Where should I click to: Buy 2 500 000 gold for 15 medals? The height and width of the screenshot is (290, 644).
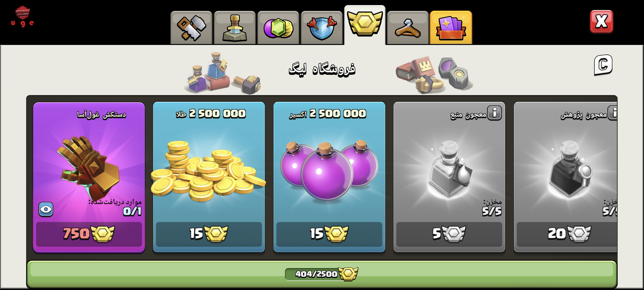pos(209,234)
